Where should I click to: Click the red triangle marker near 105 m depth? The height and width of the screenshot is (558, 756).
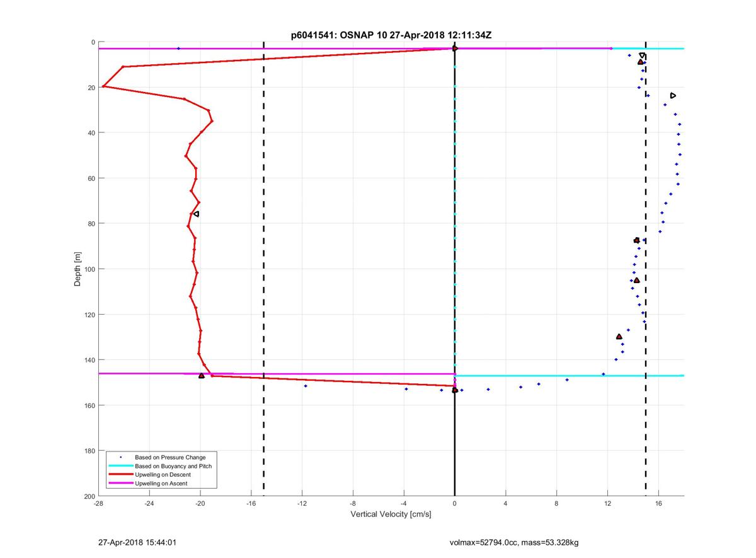(636, 280)
